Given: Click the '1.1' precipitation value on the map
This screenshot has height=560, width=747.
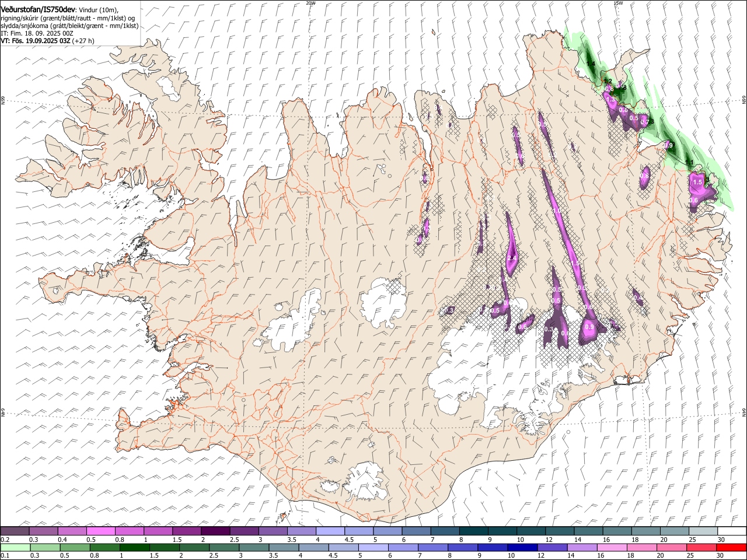Looking at the screenshot, I should tap(689, 163).
